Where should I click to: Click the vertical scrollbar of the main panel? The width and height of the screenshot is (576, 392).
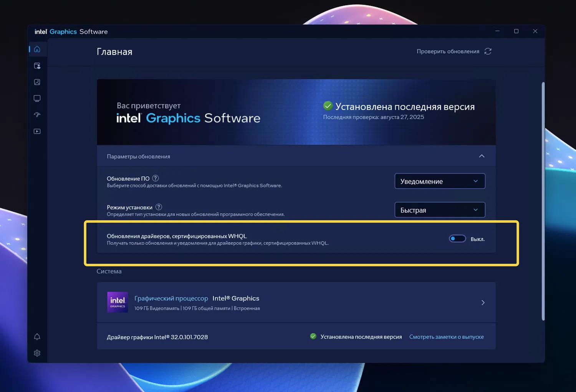pyautogui.click(x=543, y=201)
